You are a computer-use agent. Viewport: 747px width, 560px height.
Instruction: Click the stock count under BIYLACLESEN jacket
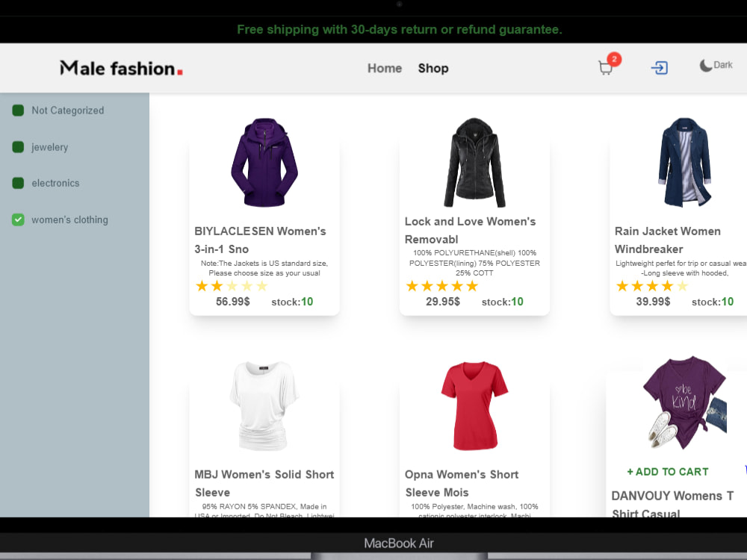tap(292, 302)
